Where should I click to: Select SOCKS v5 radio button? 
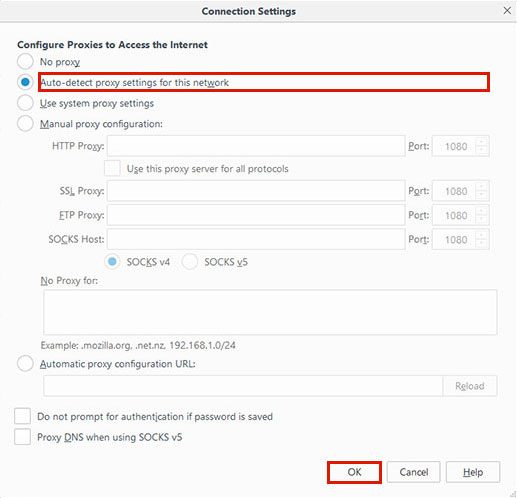(190, 262)
